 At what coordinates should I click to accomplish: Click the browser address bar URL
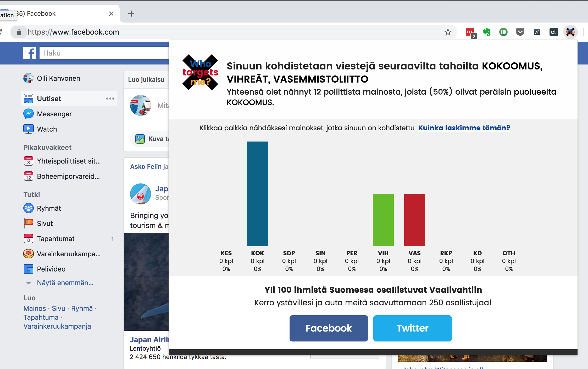(x=73, y=32)
